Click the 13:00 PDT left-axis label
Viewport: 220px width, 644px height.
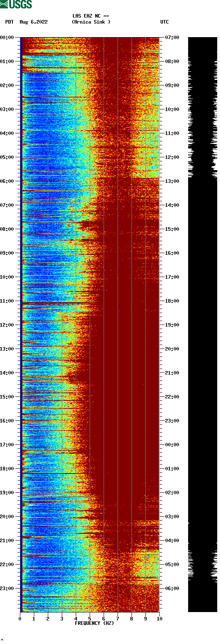[7, 349]
